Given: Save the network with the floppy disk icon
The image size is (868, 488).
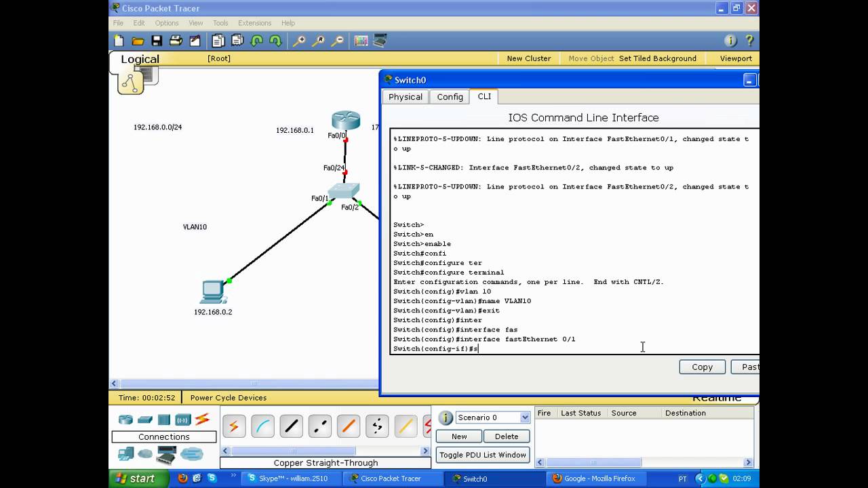Looking at the screenshot, I should [x=157, y=41].
